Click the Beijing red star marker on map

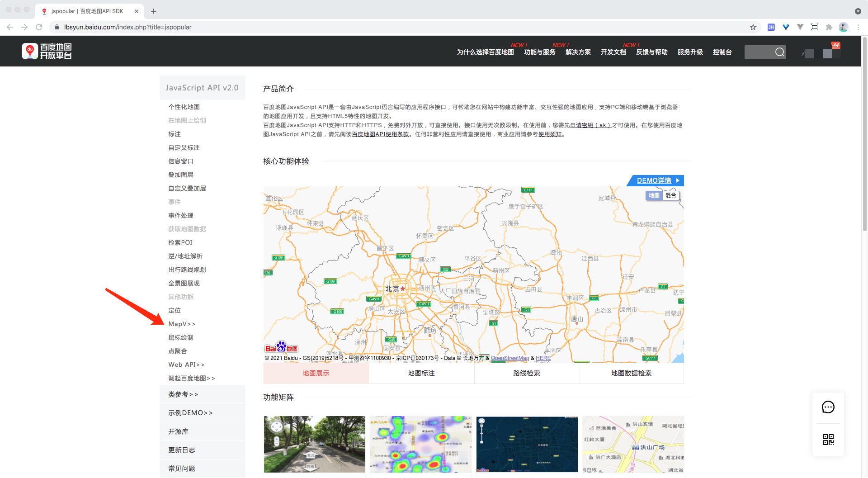point(403,289)
